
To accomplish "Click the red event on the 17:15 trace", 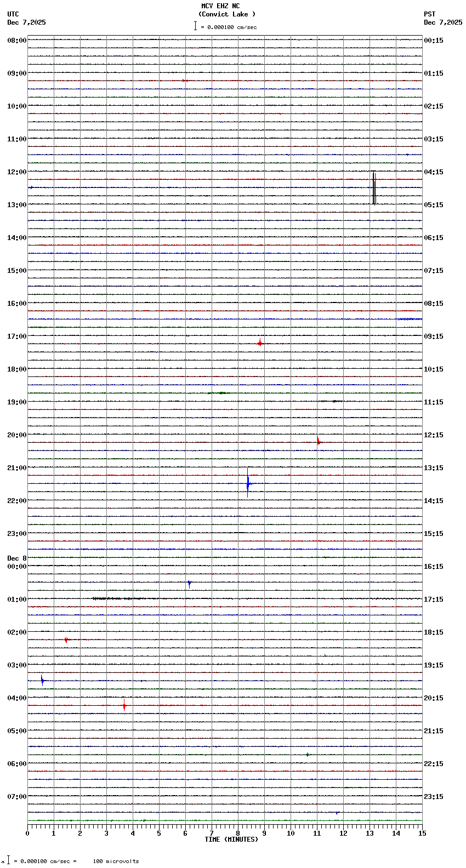I will click(x=260, y=343).
